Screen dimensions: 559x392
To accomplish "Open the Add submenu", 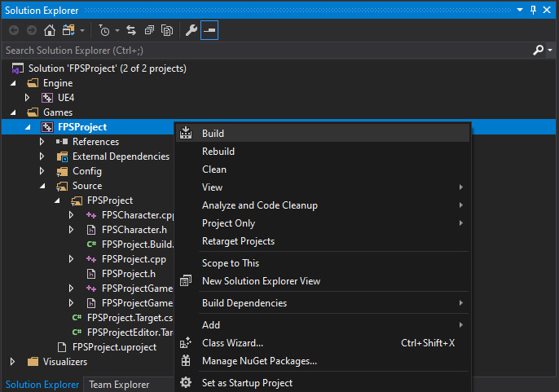I will coord(323,324).
